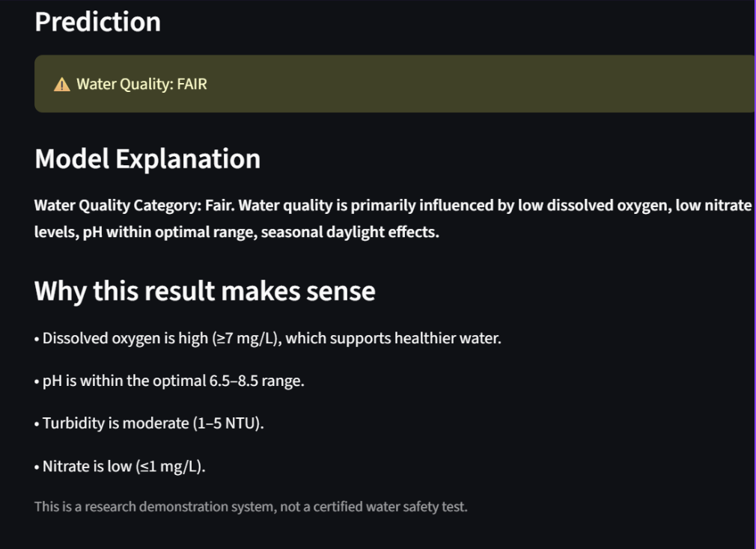Click the "pH is within the optimal" bullet

pyautogui.click(x=124, y=381)
